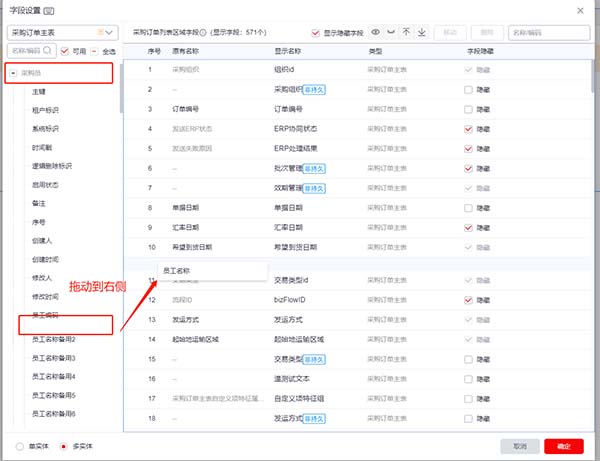The image size is (600, 461).
Task: Toggle 隐藏 checkbox for 订单编号 row
Action: [468, 108]
